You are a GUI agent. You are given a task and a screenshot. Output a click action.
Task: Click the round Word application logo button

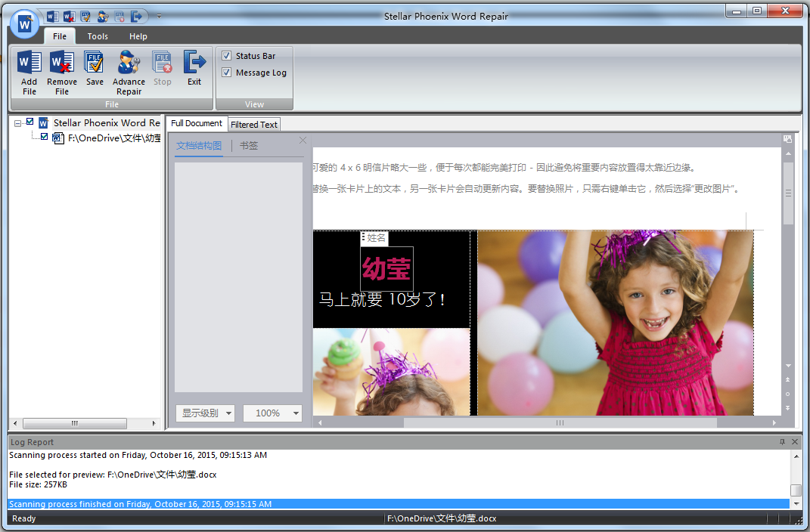(x=24, y=24)
